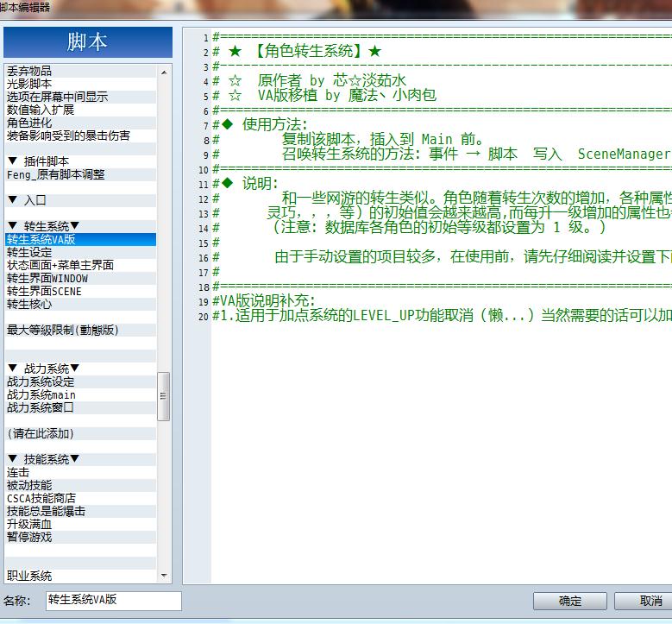This screenshot has height=624, width=672.
Task: Click the 取消 button
Action: 645,601
